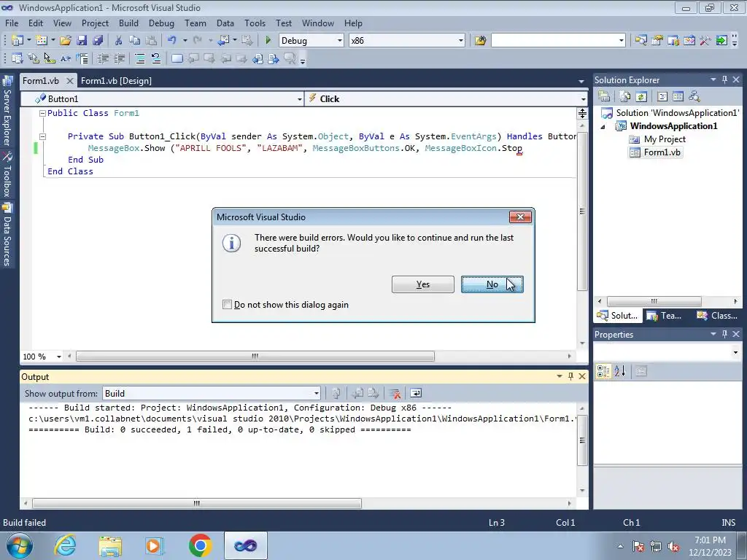The image size is (747, 560).
Task: Open the Tools menu
Action: [255, 23]
